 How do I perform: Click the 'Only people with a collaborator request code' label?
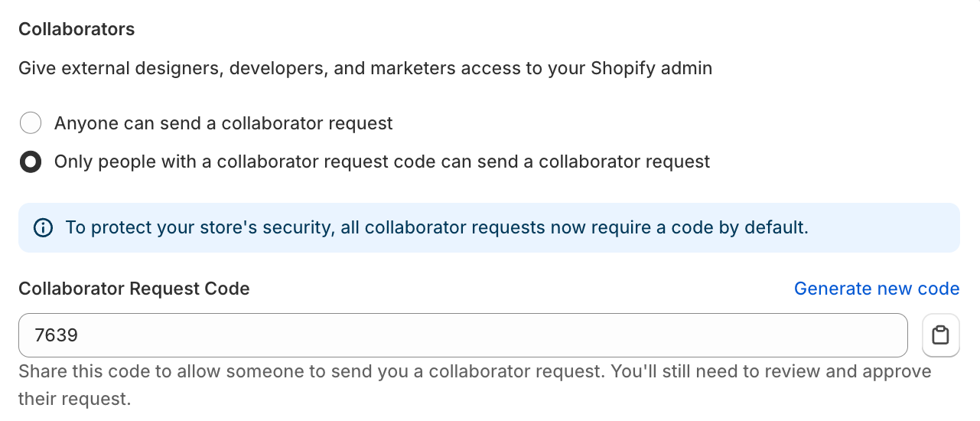coord(382,162)
